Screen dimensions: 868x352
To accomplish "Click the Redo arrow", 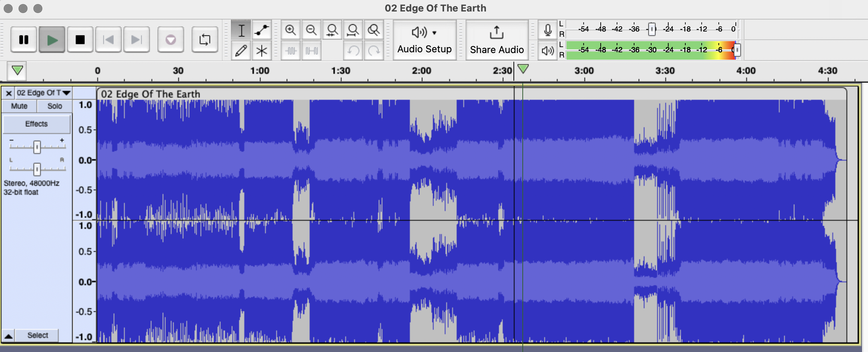I will coord(373,50).
